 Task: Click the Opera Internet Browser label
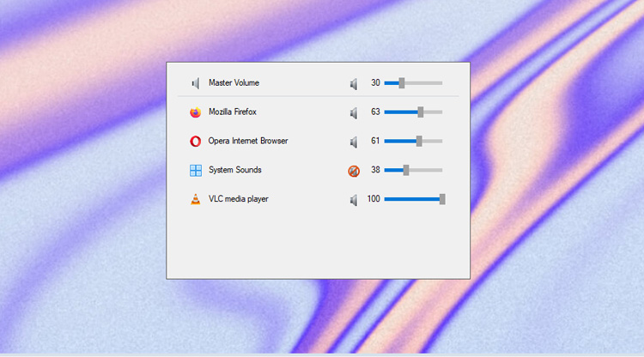[x=248, y=141]
